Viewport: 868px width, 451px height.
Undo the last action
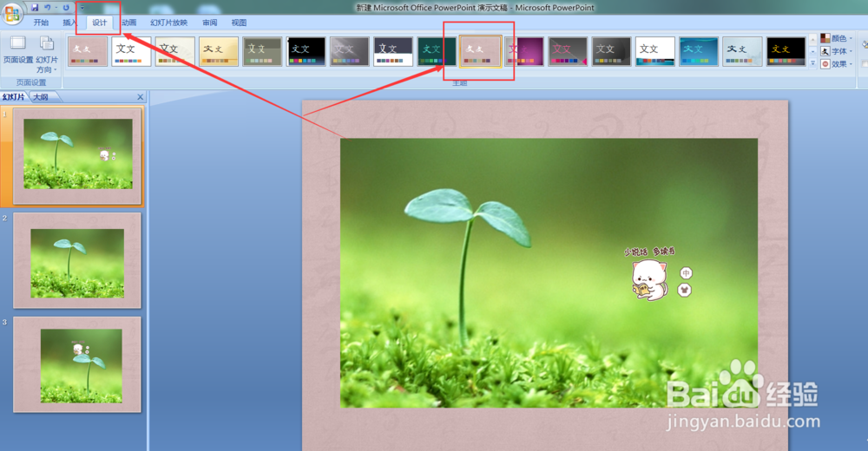[x=48, y=8]
